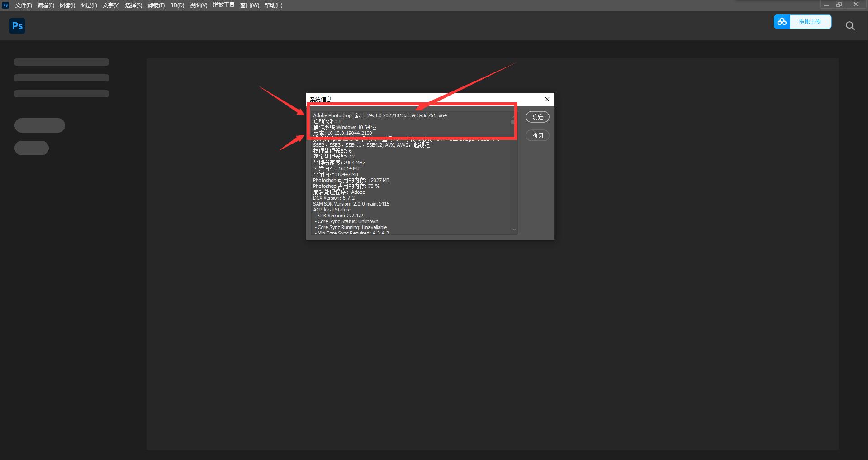Click the system info scrollbar thumb
The height and width of the screenshot is (460, 868).
513,122
